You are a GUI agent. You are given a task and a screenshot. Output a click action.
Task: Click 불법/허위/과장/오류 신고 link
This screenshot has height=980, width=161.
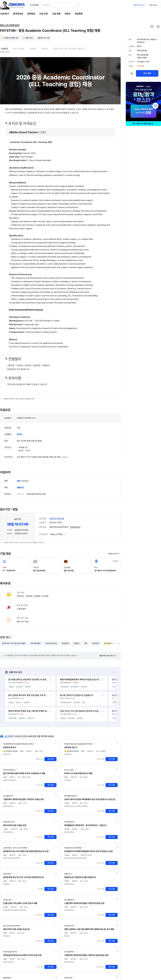pos(109,655)
